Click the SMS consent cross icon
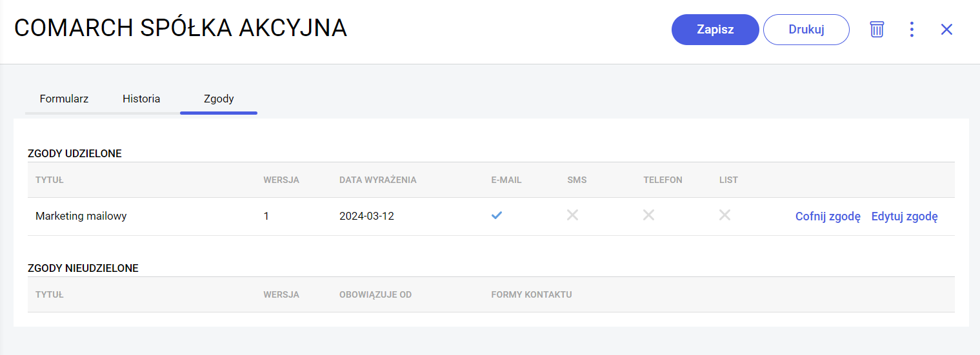The width and height of the screenshot is (980, 355). 572,215
